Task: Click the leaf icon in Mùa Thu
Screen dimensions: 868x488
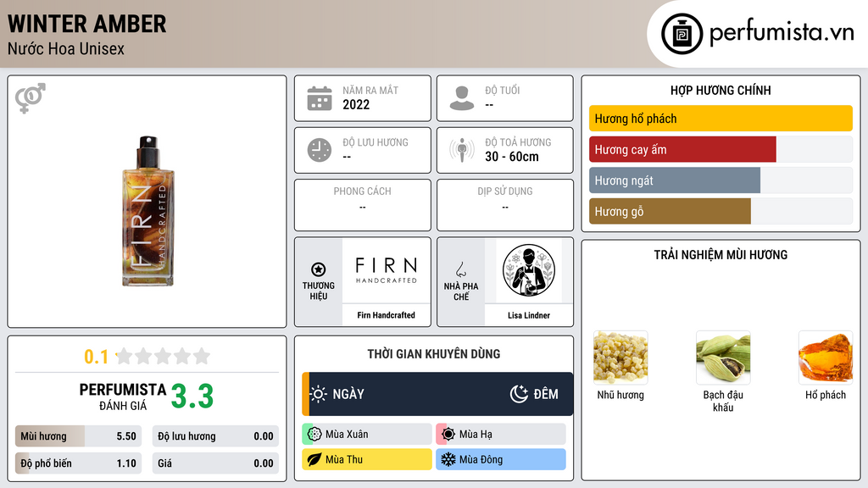Action: coord(314,459)
